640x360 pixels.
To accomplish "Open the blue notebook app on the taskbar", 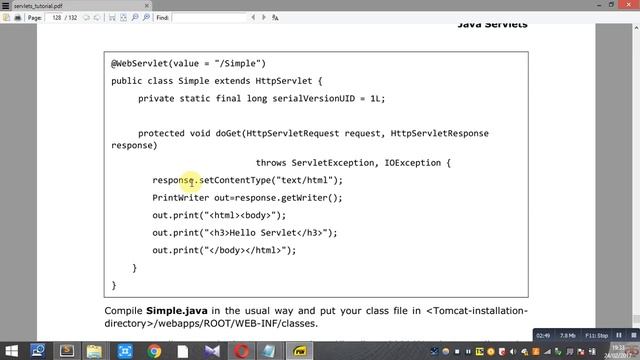I will 269,351.
